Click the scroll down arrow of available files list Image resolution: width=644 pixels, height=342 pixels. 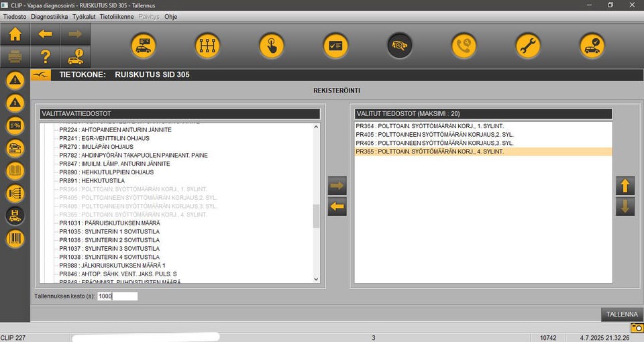[316, 279]
